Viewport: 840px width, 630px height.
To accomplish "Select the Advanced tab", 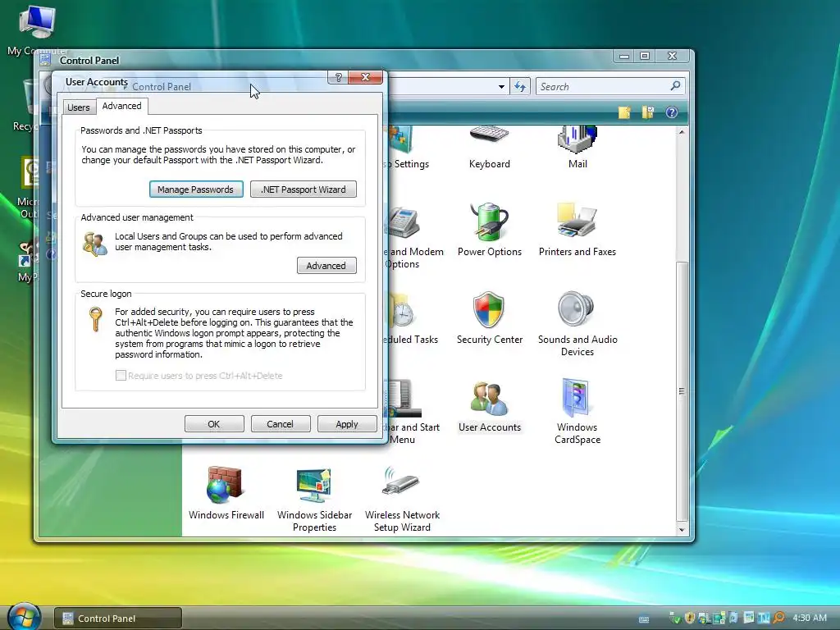I will pos(121,106).
